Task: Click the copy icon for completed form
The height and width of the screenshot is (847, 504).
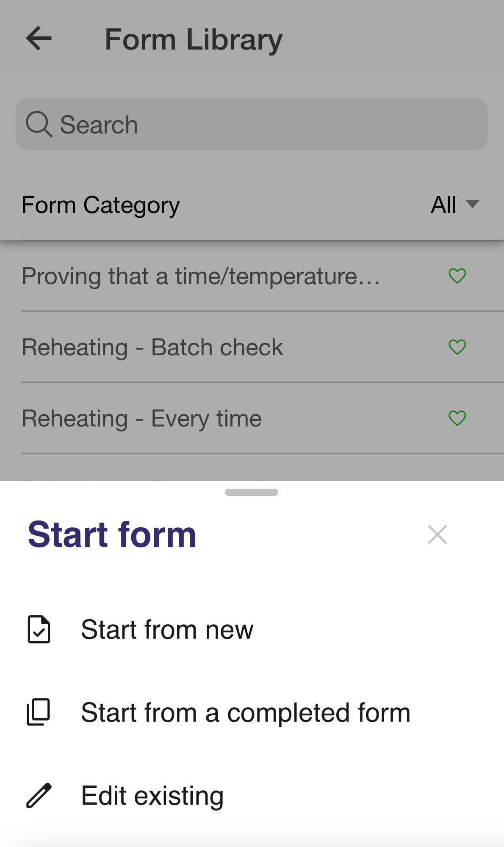Action: (x=39, y=712)
